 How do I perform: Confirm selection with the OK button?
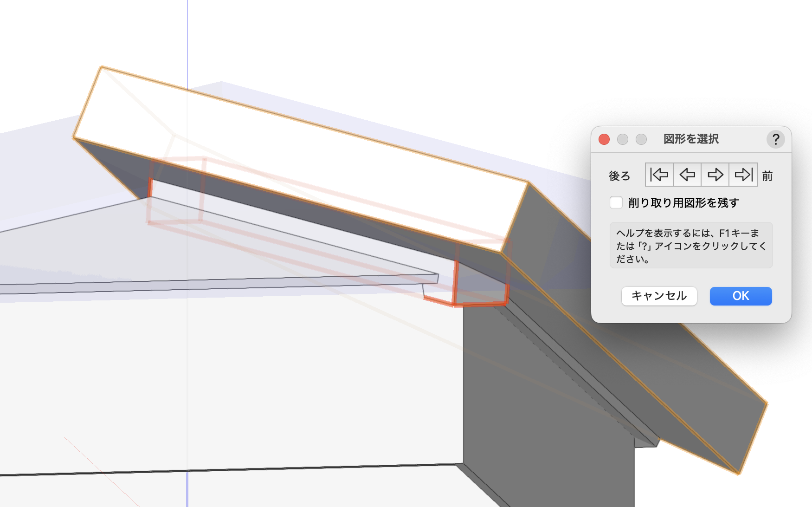(x=741, y=296)
